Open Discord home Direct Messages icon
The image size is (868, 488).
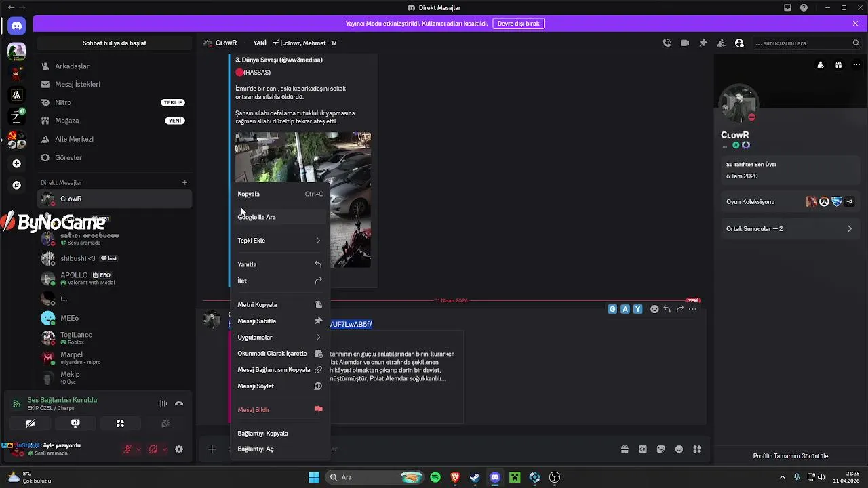(x=16, y=26)
